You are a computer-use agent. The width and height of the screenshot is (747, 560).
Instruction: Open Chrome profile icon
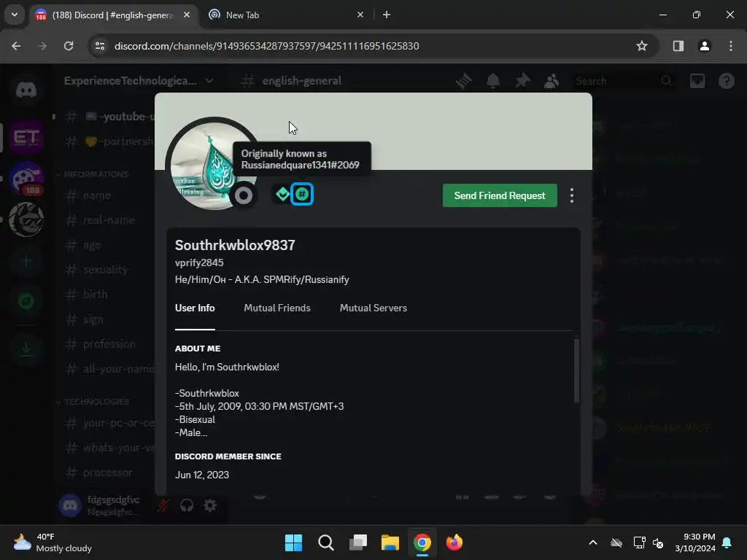pos(705,46)
